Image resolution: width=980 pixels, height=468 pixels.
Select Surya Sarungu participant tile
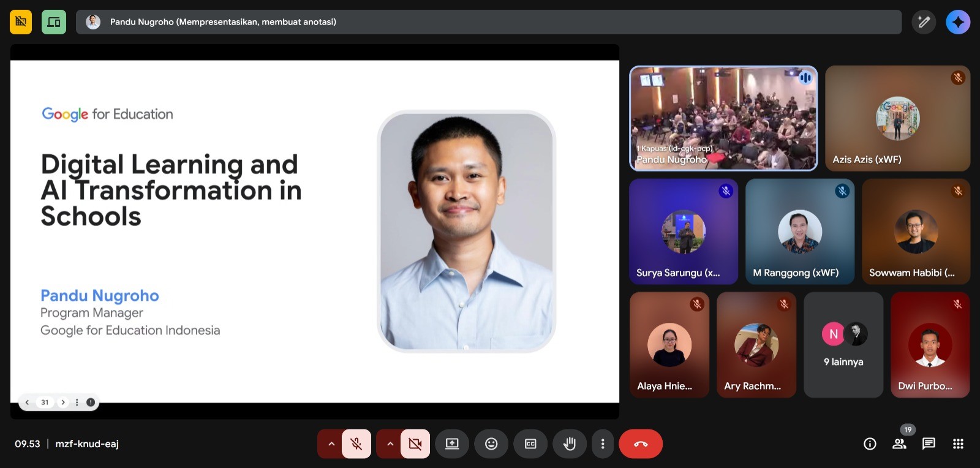(x=684, y=232)
